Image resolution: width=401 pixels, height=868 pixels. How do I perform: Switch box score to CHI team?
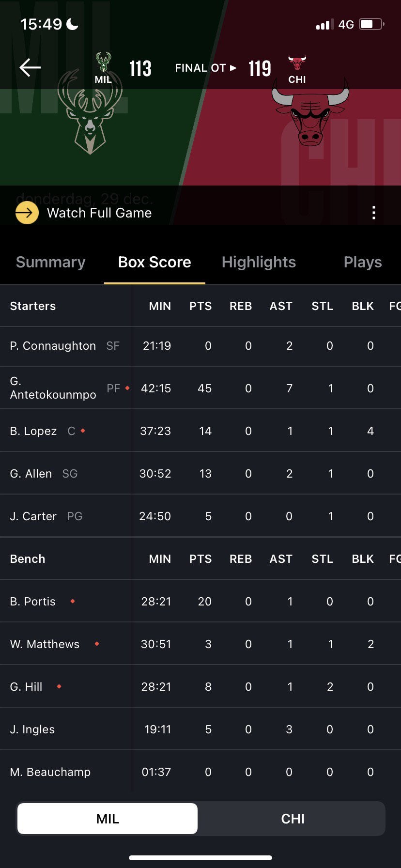click(293, 819)
